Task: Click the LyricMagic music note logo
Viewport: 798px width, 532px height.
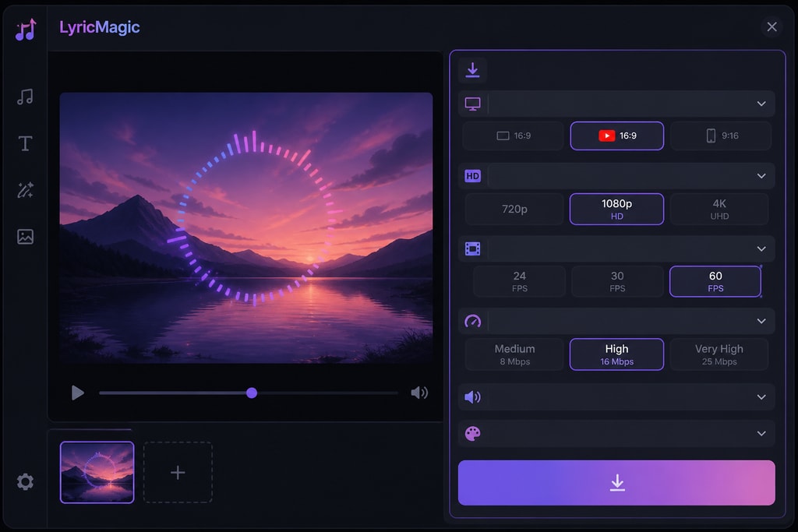Action: 26,29
